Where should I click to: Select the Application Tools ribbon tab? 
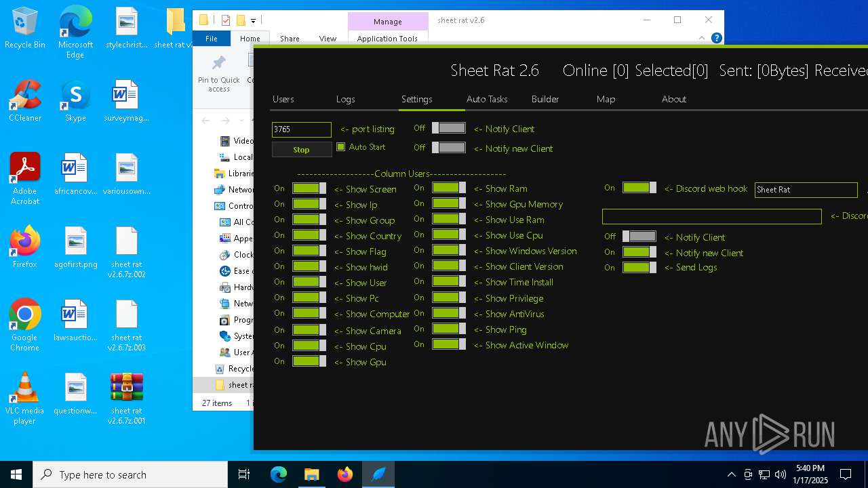pos(387,39)
